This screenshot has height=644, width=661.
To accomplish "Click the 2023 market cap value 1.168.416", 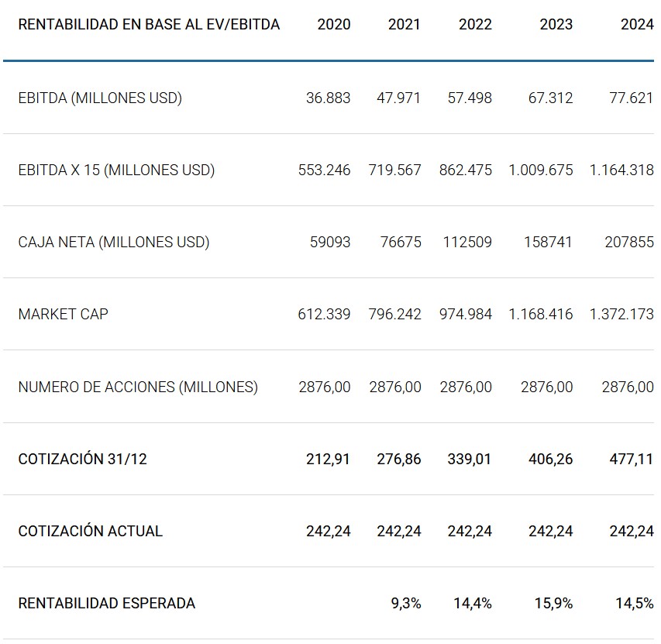I will 541,315.
